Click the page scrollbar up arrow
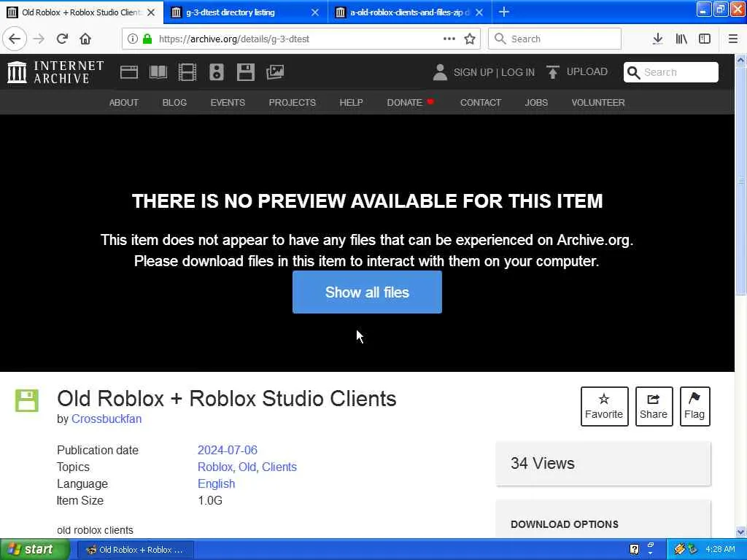This screenshot has width=747, height=560. [740, 61]
